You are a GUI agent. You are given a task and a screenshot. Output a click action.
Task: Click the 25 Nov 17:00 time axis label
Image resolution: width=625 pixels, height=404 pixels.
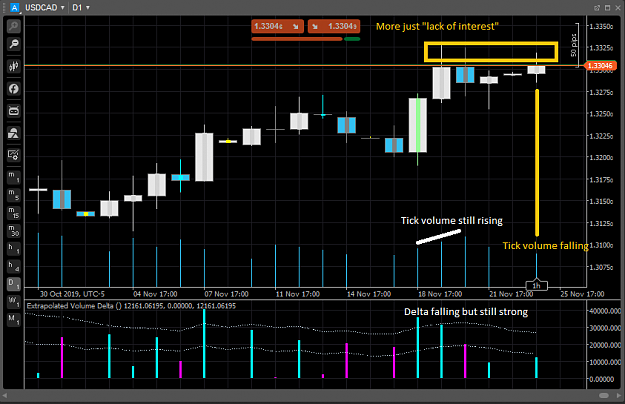click(x=582, y=294)
